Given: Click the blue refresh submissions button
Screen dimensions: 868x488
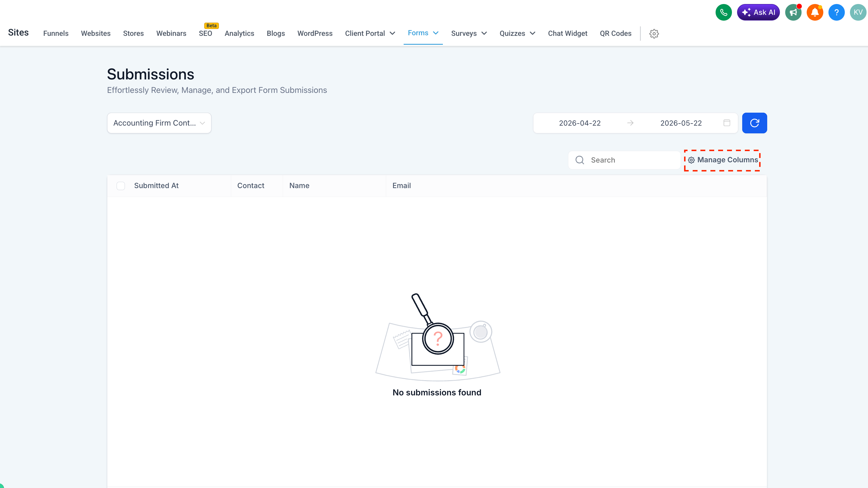Looking at the screenshot, I should pos(755,123).
